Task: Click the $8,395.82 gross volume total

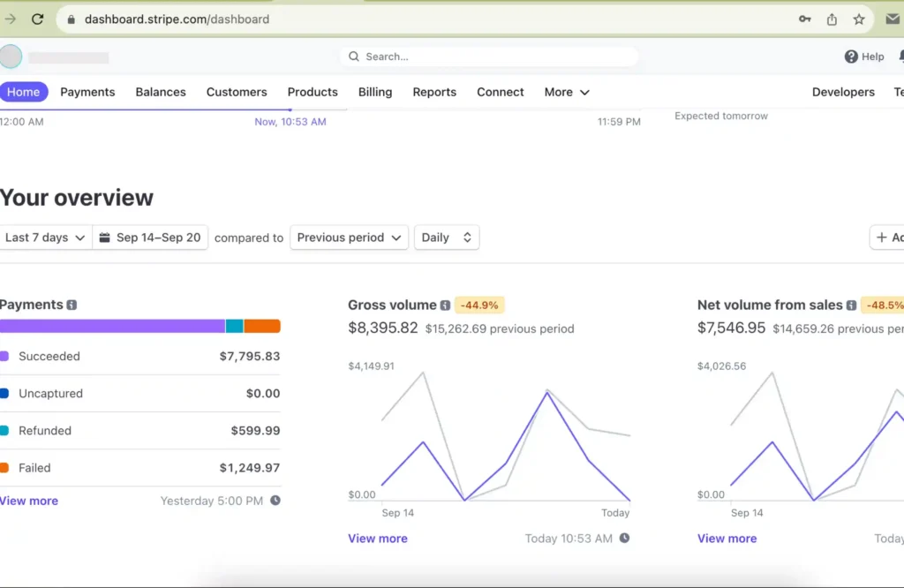Action: (x=383, y=328)
